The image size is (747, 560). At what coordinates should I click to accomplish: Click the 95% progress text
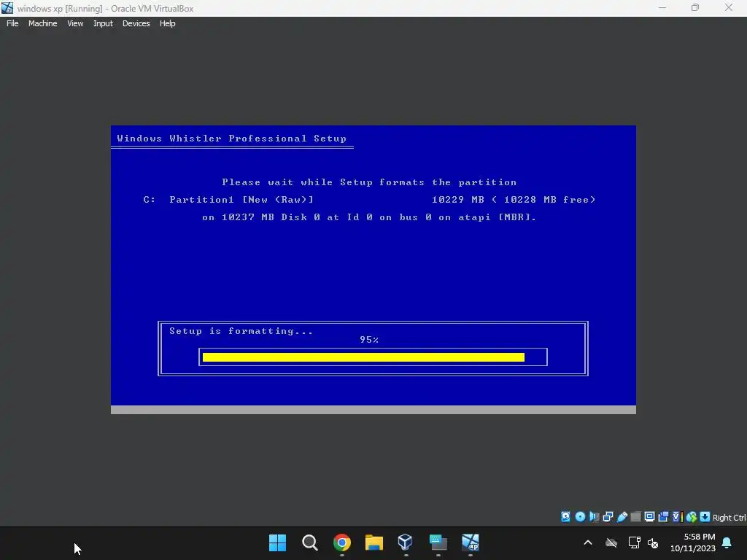369,340
